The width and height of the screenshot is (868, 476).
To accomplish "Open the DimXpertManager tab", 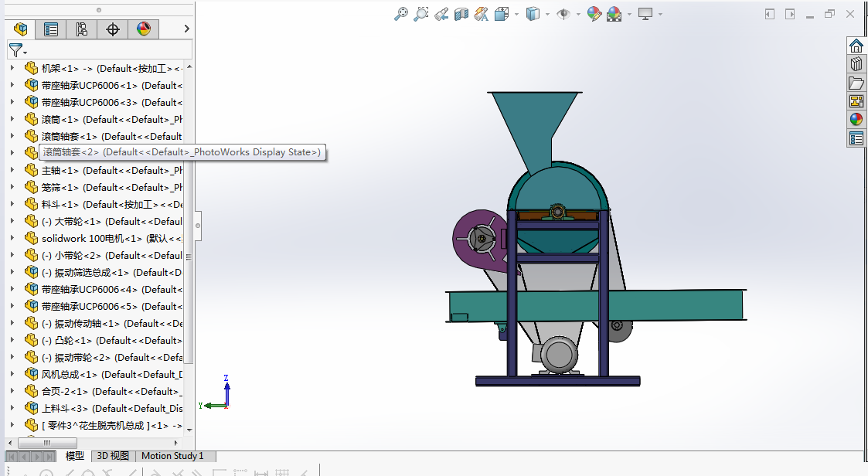I will [x=112, y=29].
